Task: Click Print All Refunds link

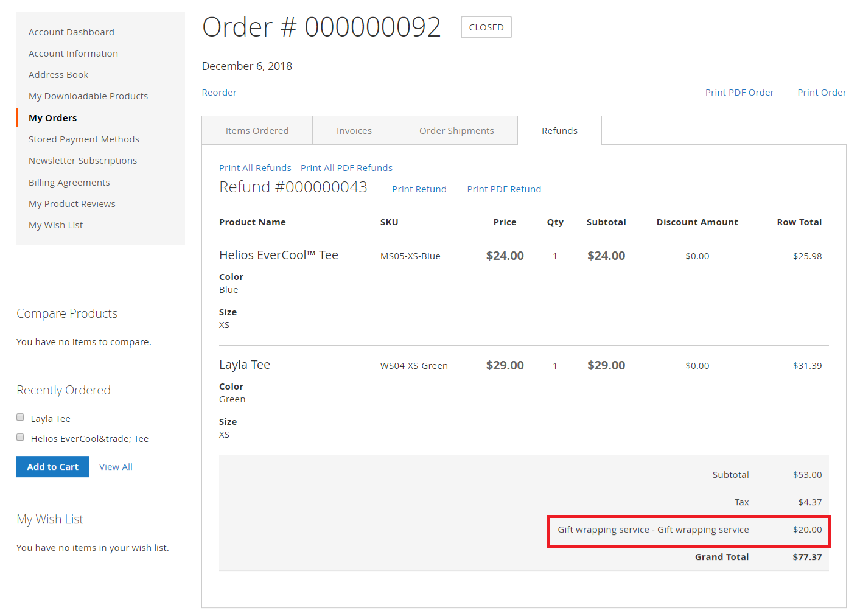Action: [x=255, y=168]
